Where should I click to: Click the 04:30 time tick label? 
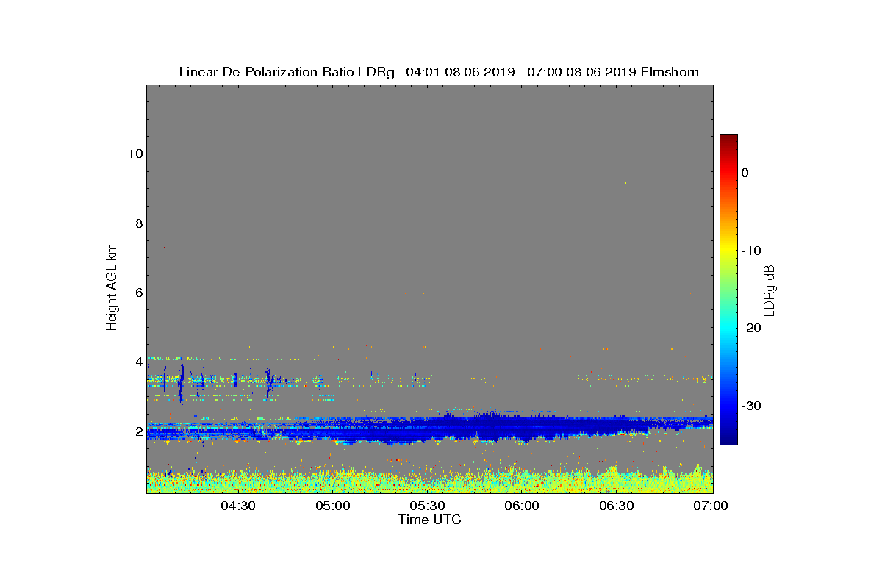coord(238,506)
